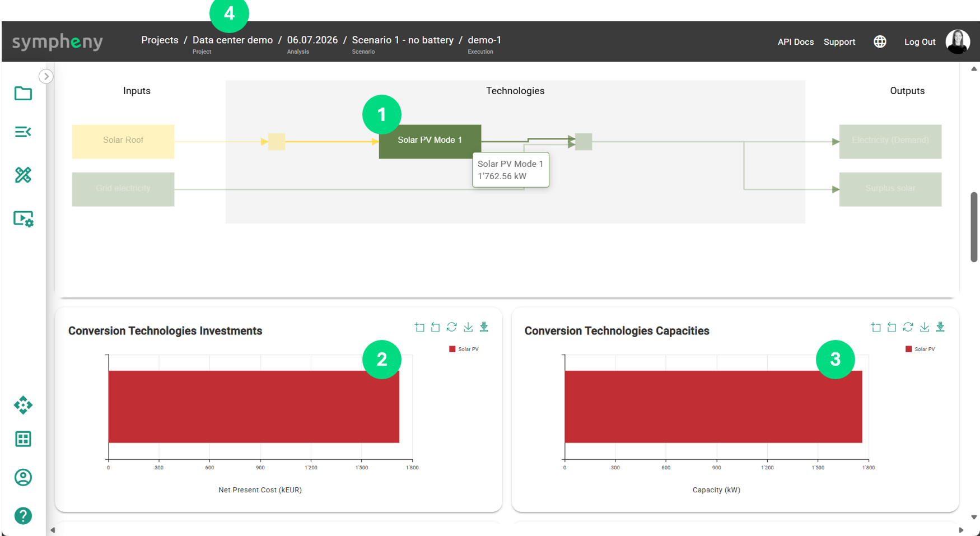
Task: Click the four-diamond modules sidebar icon
Action: (x=23, y=405)
